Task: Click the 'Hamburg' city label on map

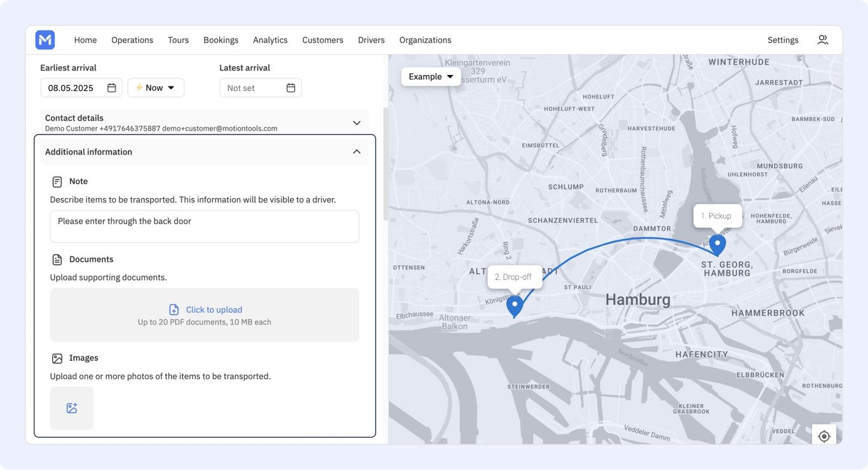Action: click(638, 300)
